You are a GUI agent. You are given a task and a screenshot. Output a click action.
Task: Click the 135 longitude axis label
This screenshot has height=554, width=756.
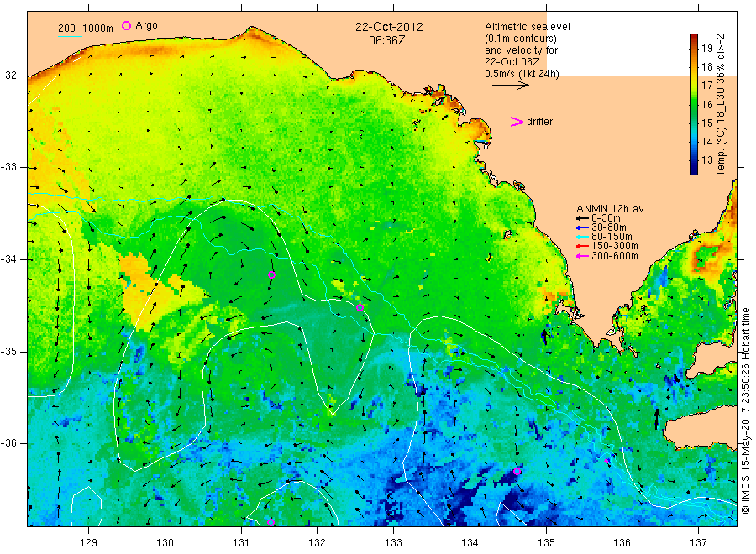546,543
